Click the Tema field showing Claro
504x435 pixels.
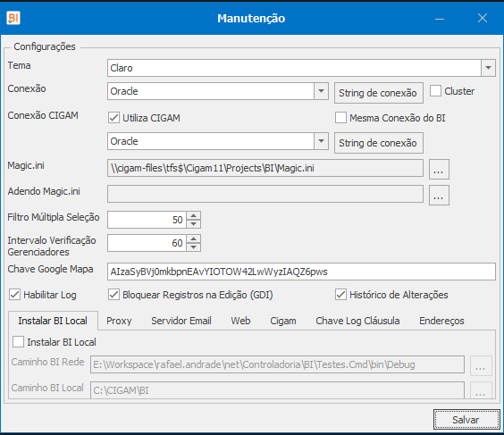294,68
